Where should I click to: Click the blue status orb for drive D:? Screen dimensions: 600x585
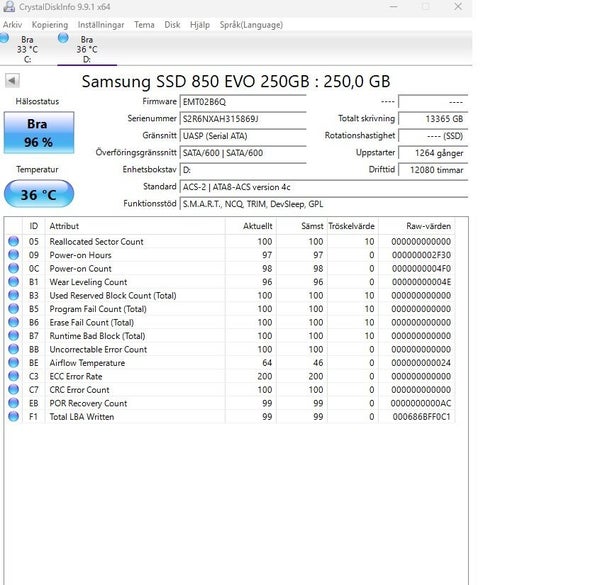(x=63, y=37)
